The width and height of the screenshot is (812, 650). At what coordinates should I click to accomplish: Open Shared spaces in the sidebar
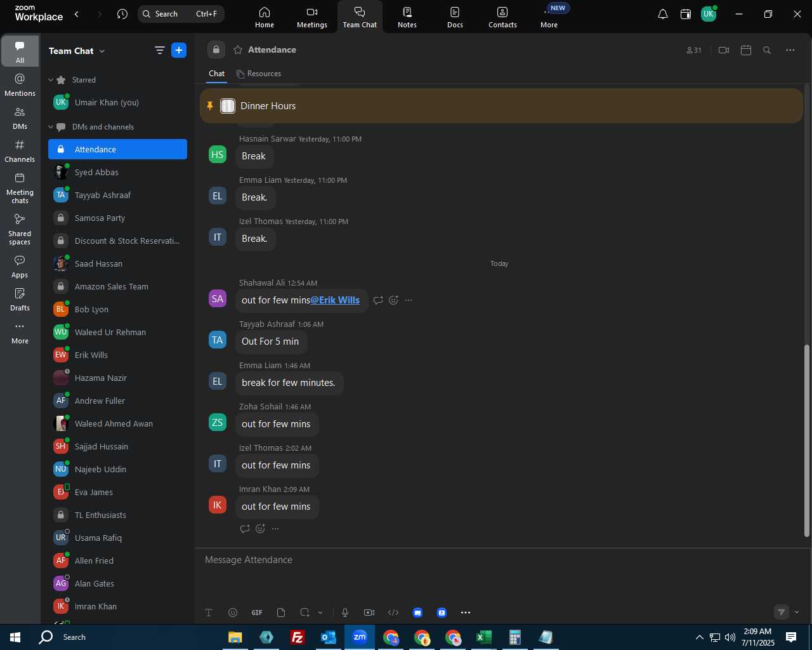click(x=20, y=229)
